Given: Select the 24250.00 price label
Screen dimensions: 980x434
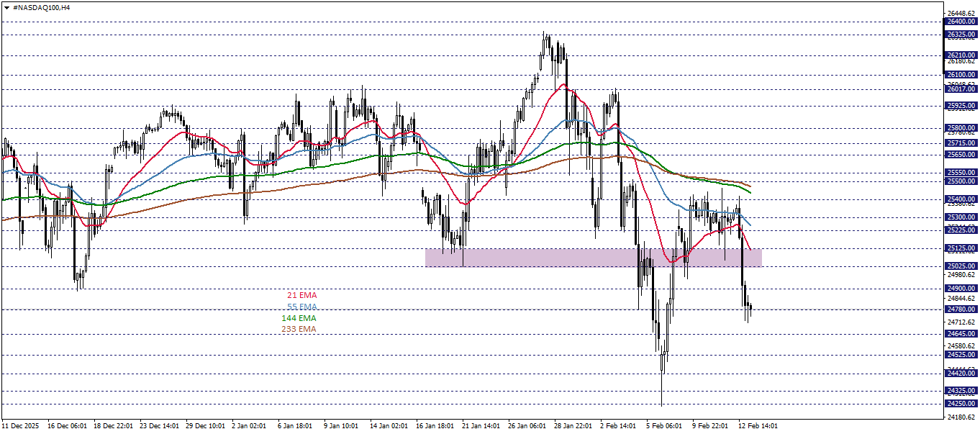Looking at the screenshot, I should pyautogui.click(x=962, y=404).
